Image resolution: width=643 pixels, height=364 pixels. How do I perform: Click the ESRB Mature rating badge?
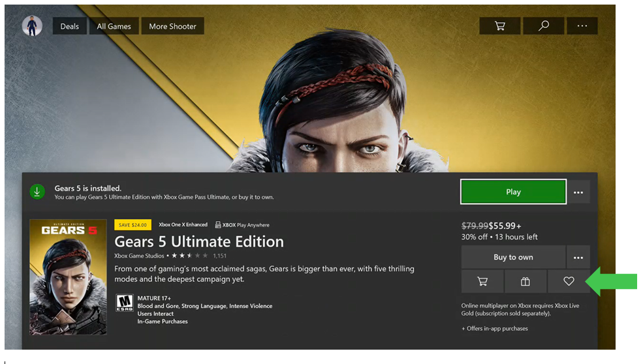[x=124, y=303]
